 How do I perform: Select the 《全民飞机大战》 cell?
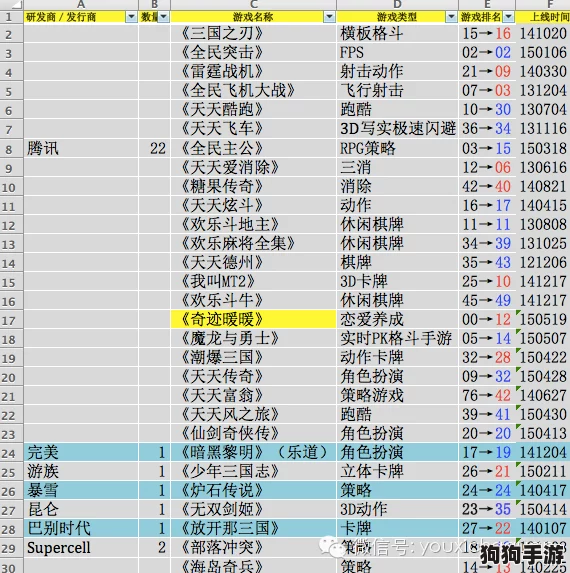[254, 91]
